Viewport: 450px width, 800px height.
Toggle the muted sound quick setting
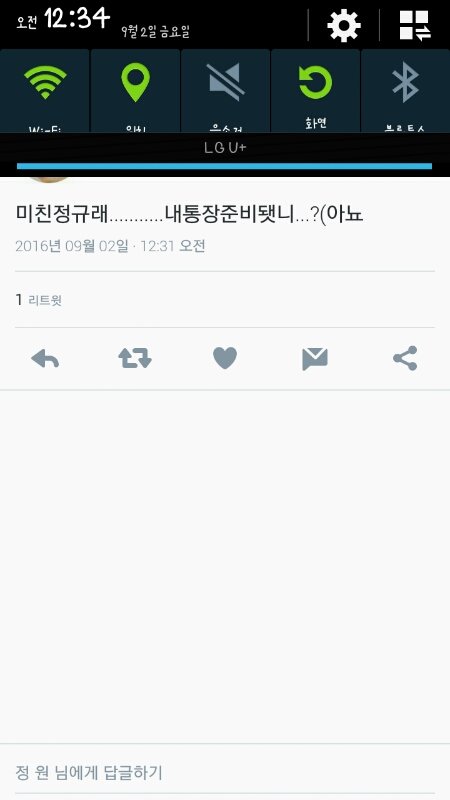226,91
